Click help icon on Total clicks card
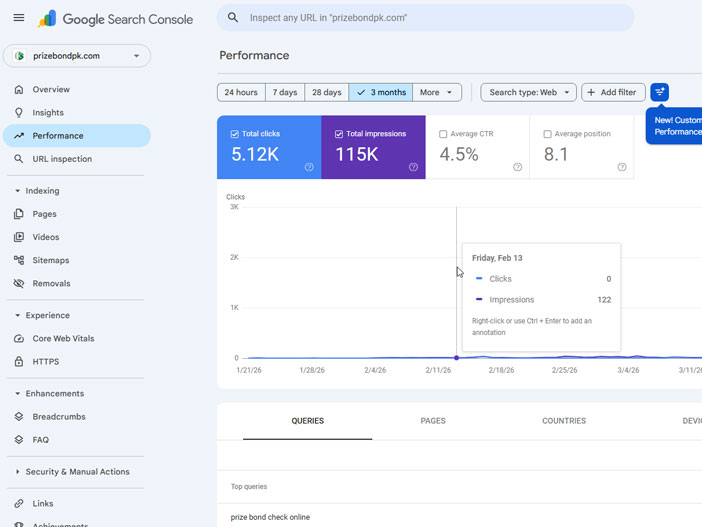The height and width of the screenshot is (527, 702). click(x=309, y=167)
